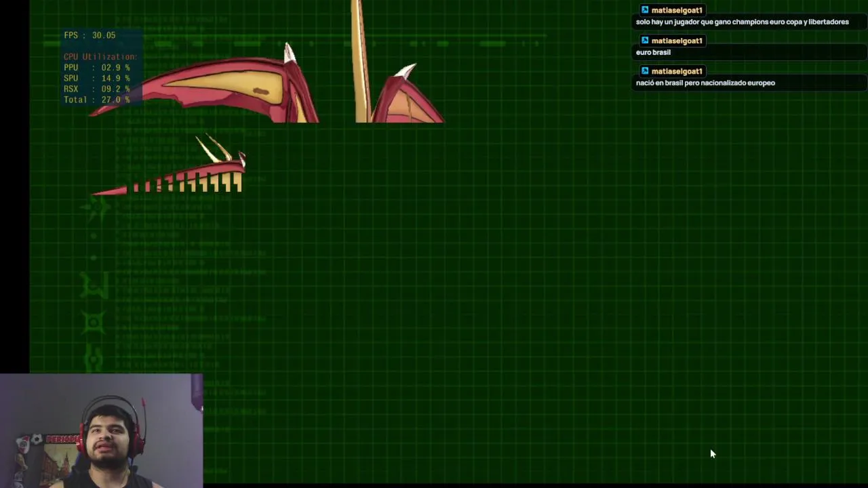Click the badge icon above 'nació en brasil' message
The width and height of the screenshot is (868, 488).
(x=645, y=71)
